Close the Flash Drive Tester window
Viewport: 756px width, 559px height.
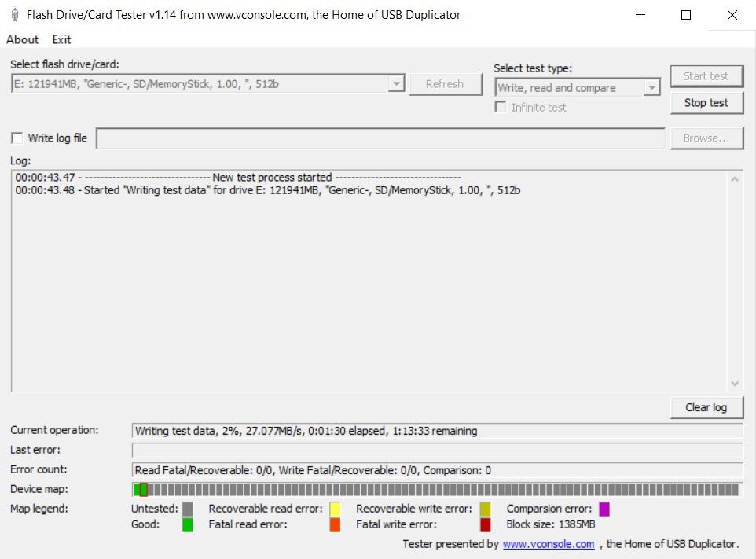(732, 15)
